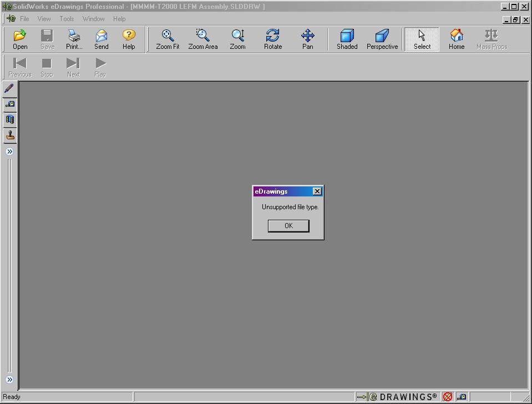532x404 pixels.
Task: Activate the Pan tool
Action: point(308,39)
